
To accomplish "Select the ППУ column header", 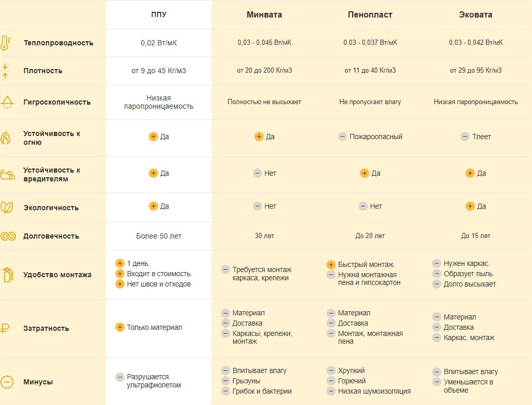I will [x=159, y=15].
